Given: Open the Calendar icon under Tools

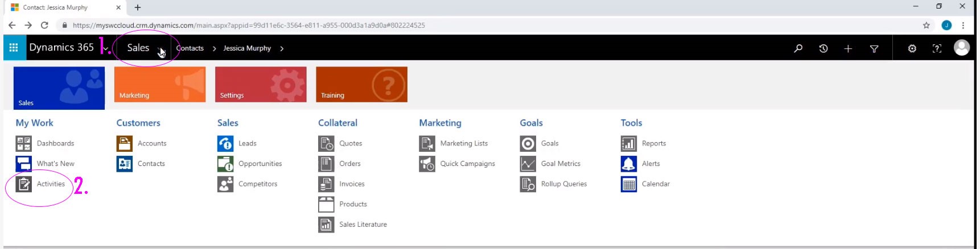Looking at the screenshot, I should click(x=629, y=184).
